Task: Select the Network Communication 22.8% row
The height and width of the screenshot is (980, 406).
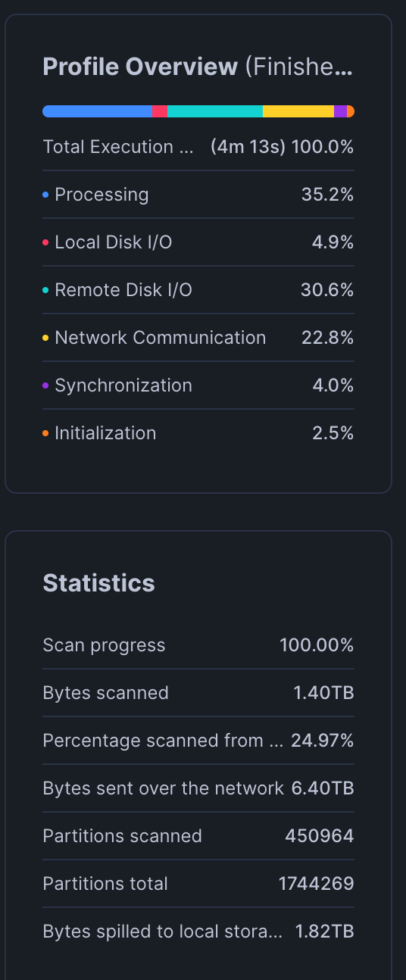Action: 198,338
